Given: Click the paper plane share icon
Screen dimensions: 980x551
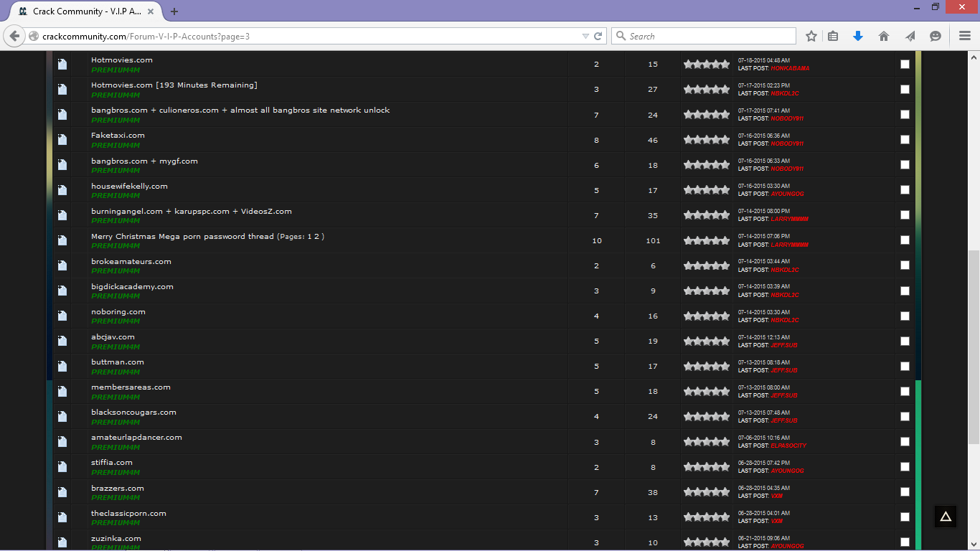Looking at the screenshot, I should click(910, 36).
